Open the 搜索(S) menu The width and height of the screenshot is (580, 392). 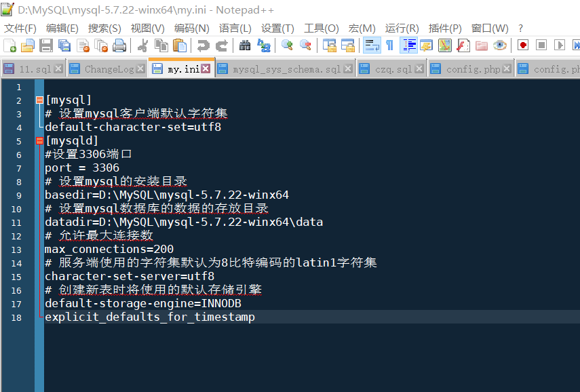(x=104, y=28)
